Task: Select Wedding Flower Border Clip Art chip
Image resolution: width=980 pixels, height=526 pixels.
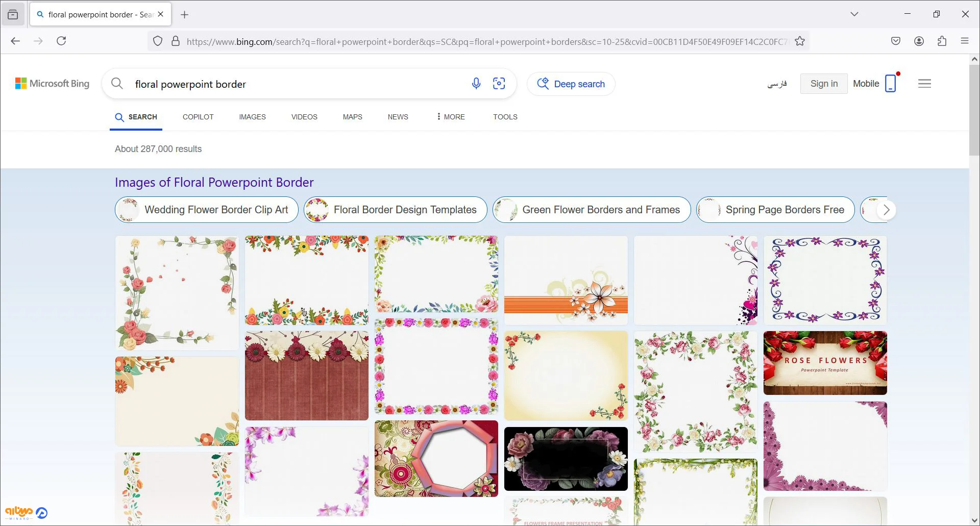Action: pos(207,210)
